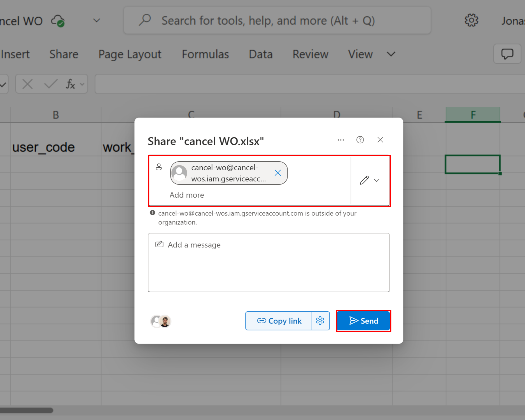Click the Copy link button
This screenshot has height=420, width=525.
click(279, 321)
